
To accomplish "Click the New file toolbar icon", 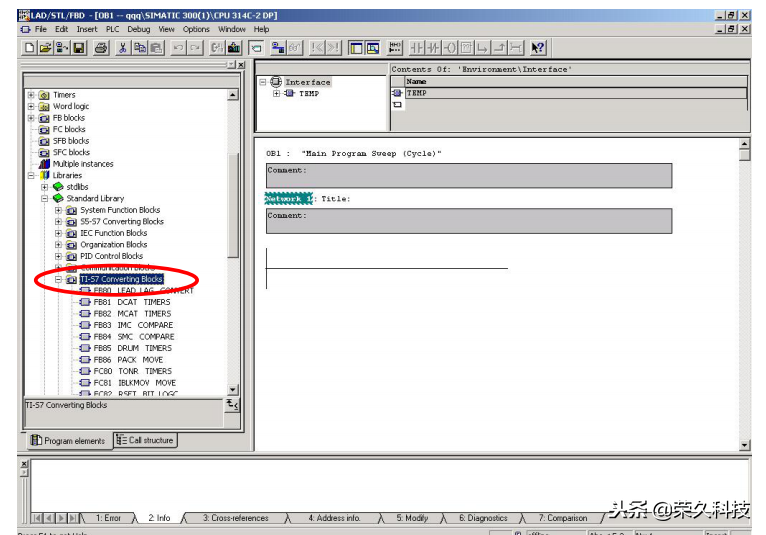I will (31, 48).
